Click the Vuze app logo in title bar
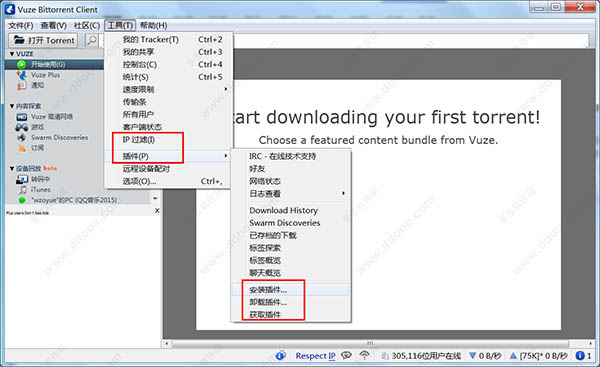Viewport: 600px width, 367px height. pos(10,9)
